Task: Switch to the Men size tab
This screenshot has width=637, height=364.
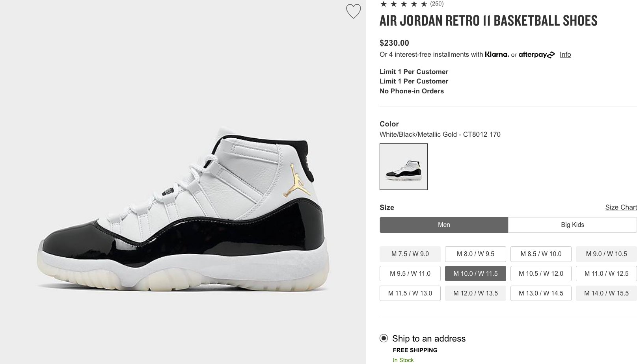Action: [x=444, y=225]
